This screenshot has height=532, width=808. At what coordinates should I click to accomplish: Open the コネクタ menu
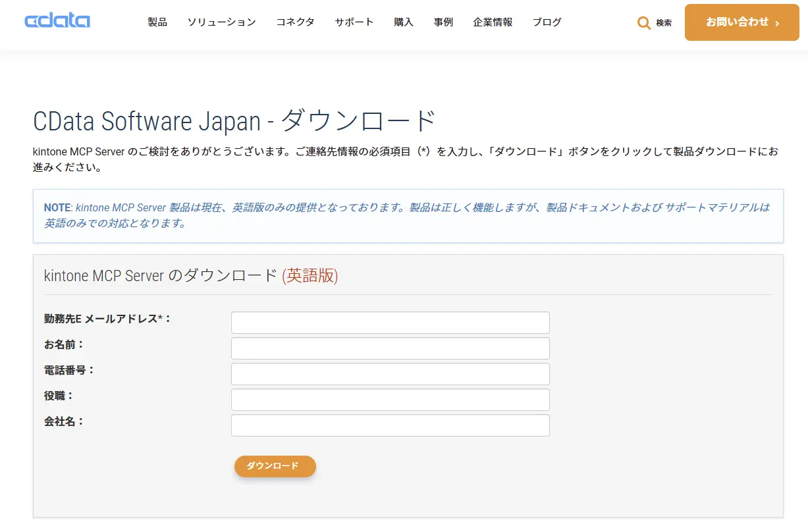click(295, 22)
